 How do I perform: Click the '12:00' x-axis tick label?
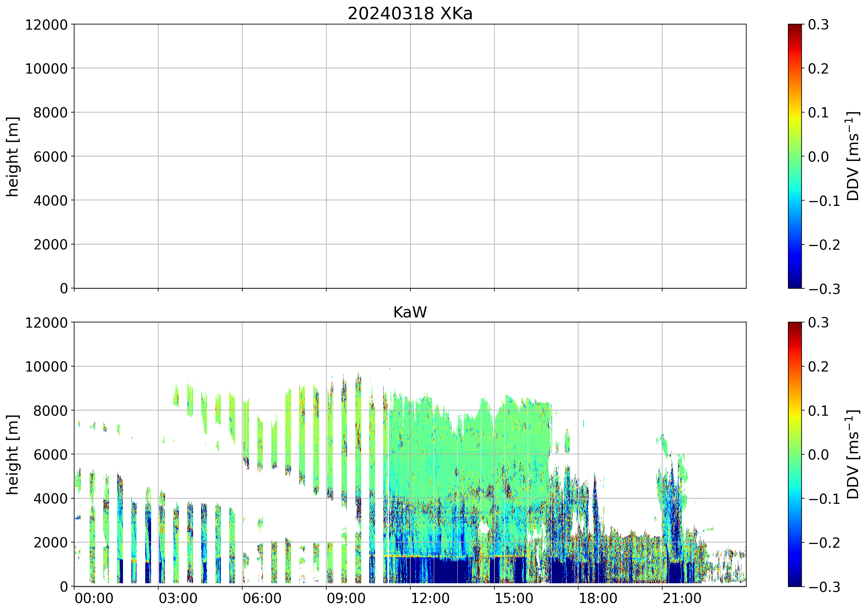430,599
